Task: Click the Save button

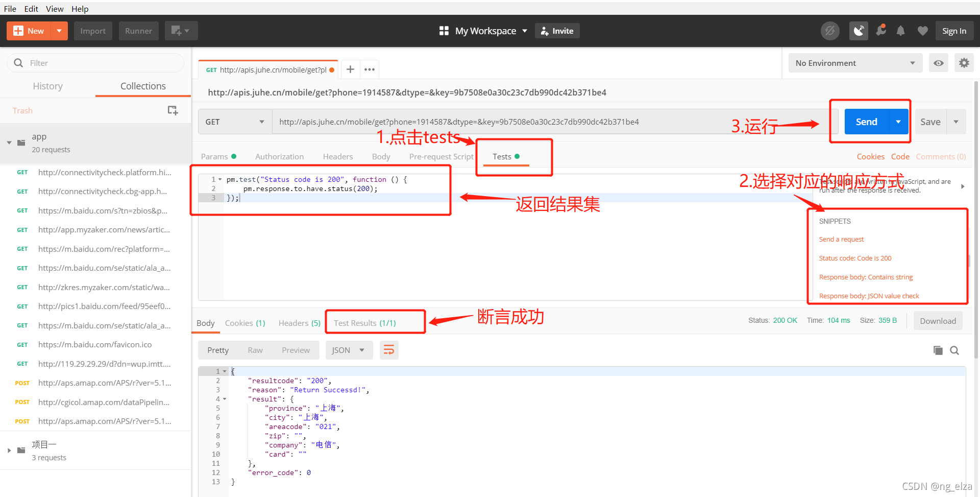Action: [930, 122]
